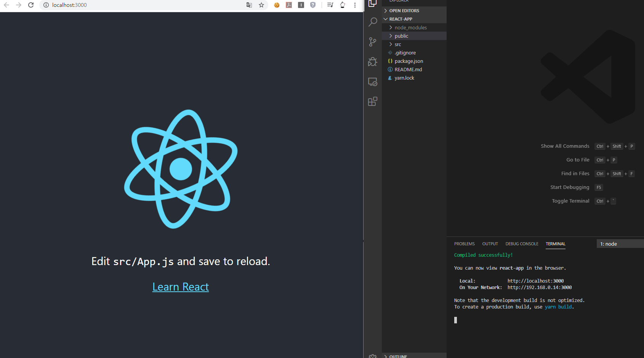644x358 pixels.
Task: Open the README.md file
Action: (x=414, y=69)
